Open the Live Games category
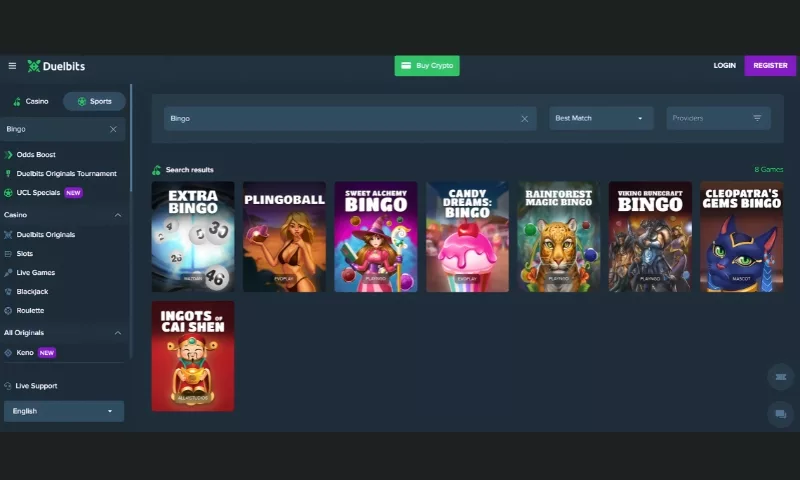 click(35, 273)
